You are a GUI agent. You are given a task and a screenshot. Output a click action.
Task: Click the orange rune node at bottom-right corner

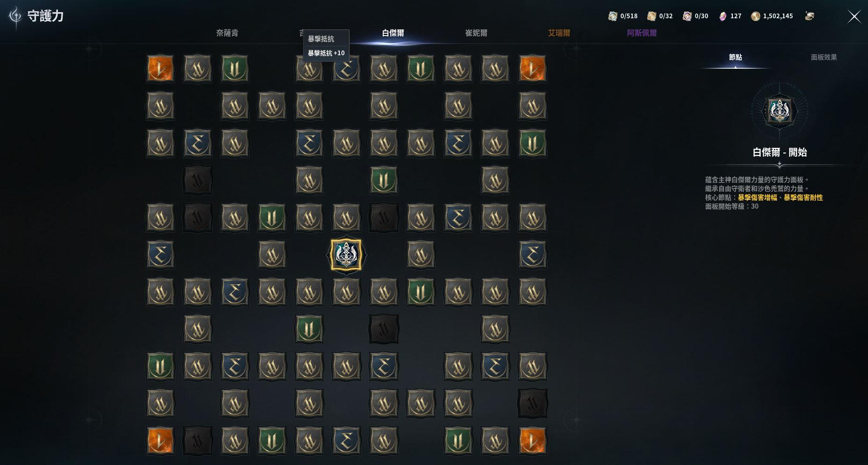coord(532,440)
